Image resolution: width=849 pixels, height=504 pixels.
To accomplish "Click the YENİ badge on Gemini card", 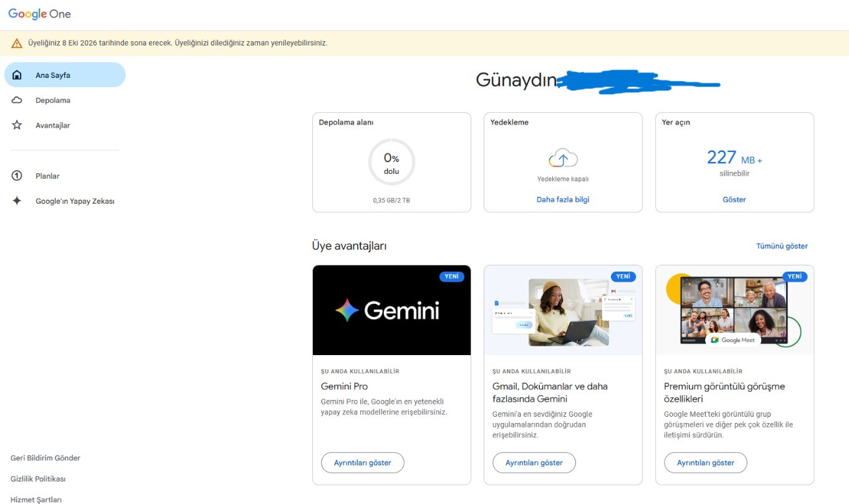I will pos(451,277).
